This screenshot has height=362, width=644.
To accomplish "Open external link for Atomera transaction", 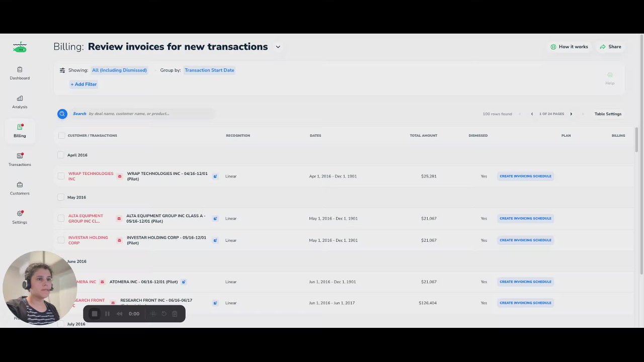I will click(184, 282).
